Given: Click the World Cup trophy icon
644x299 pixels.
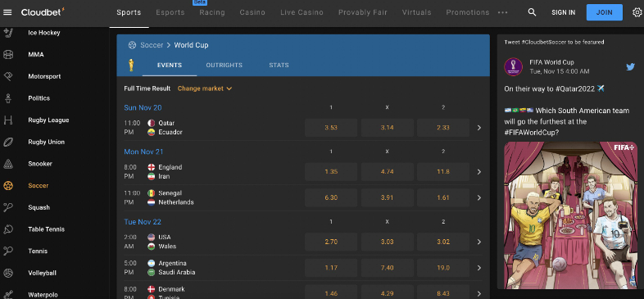Looking at the screenshot, I should point(131,66).
